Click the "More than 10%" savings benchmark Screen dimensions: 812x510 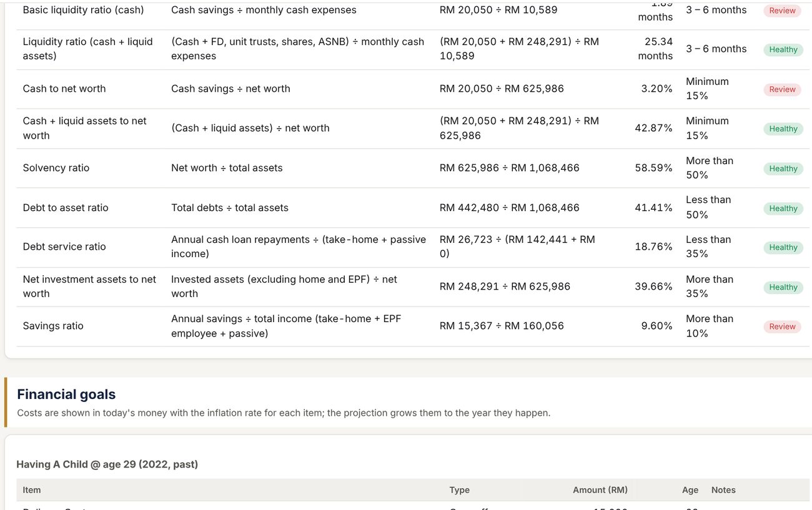pyautogui.click(x=710, y=326)
